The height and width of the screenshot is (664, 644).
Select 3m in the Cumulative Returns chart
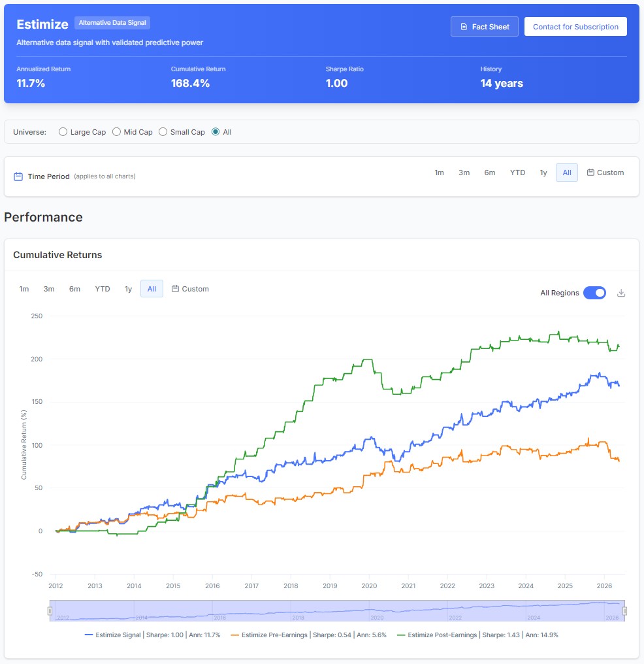49,289
